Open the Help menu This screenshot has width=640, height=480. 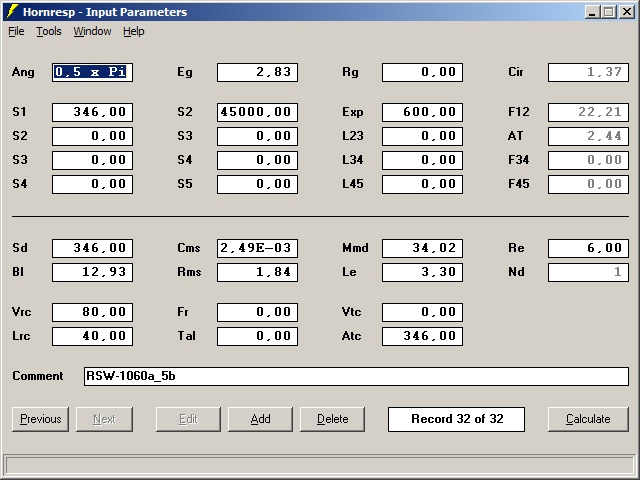click(x=134, y=31)
